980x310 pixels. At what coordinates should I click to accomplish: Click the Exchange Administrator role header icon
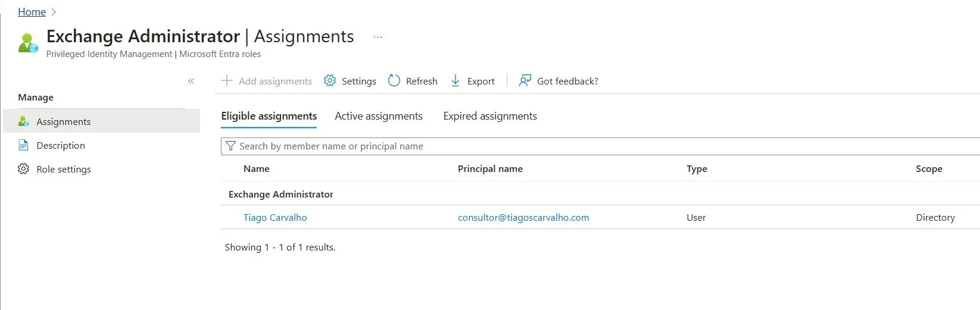pyautogui.click(x=28, y=43)
